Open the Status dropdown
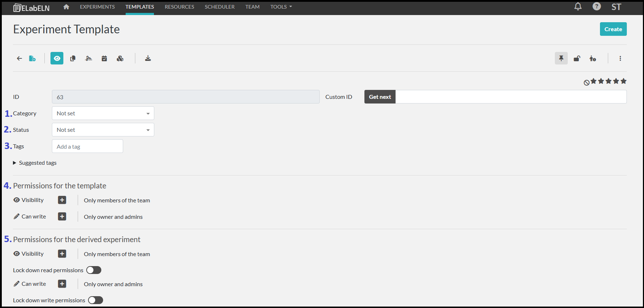This screenshot has height=308, width=644. tap(103, 130)
